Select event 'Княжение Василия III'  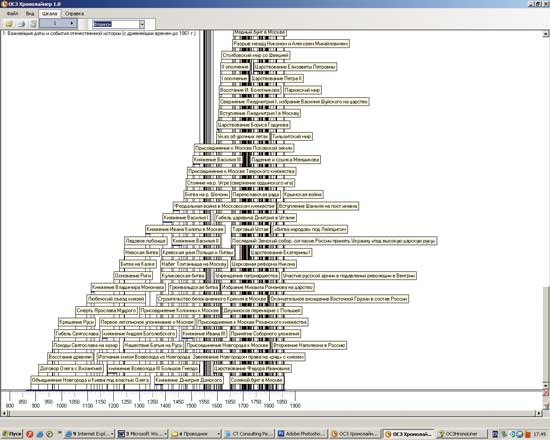click(x=217, y=159)
